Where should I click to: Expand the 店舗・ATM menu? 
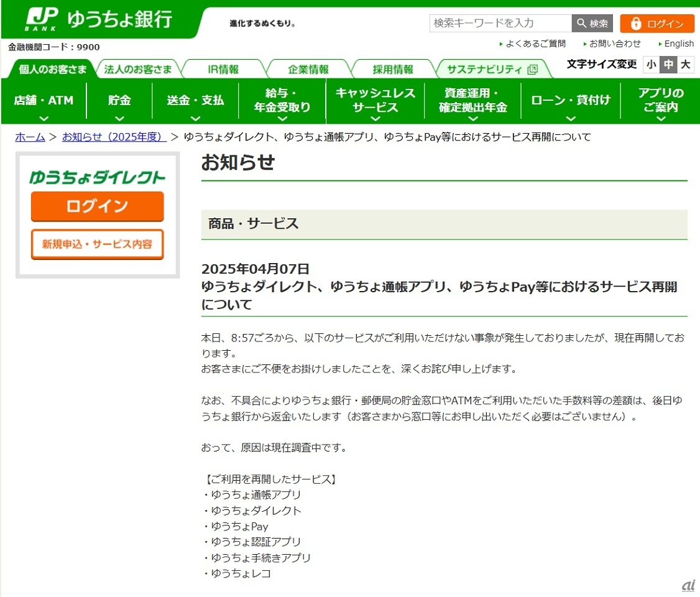(44, 101)
